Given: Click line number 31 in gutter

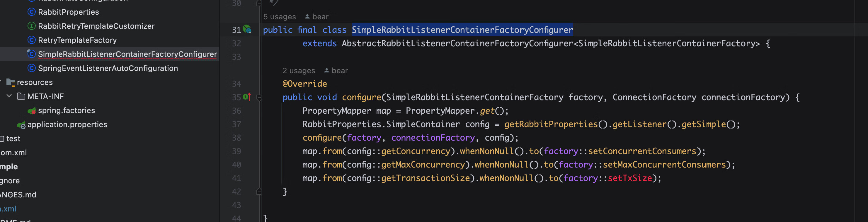Looking at the screenshot, I should point(236,30).
